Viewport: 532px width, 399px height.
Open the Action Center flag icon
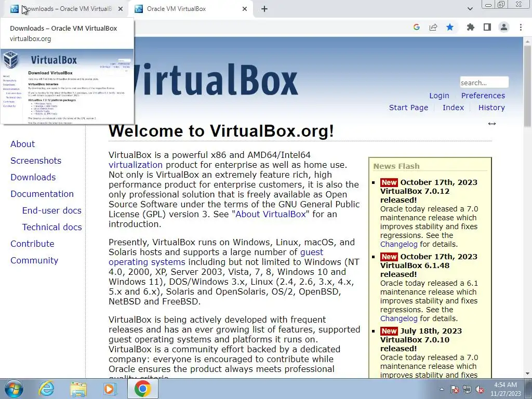pyautogui.click(x=455, y=390)
